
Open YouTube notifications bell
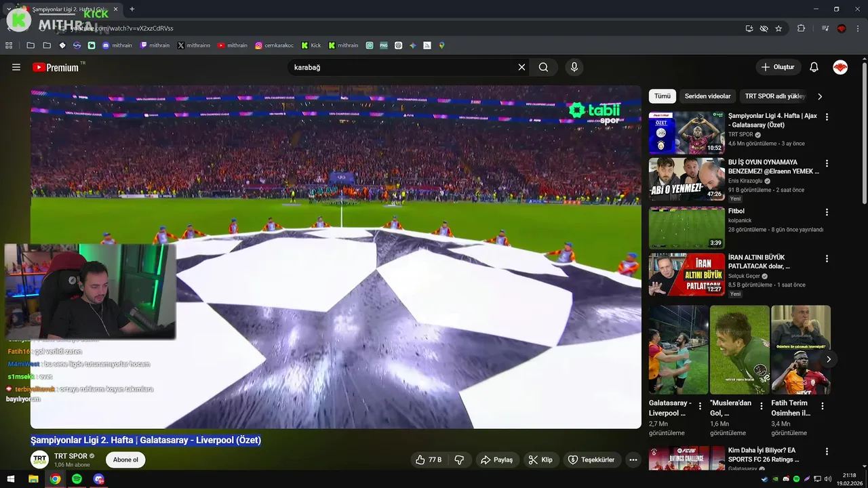814,67
